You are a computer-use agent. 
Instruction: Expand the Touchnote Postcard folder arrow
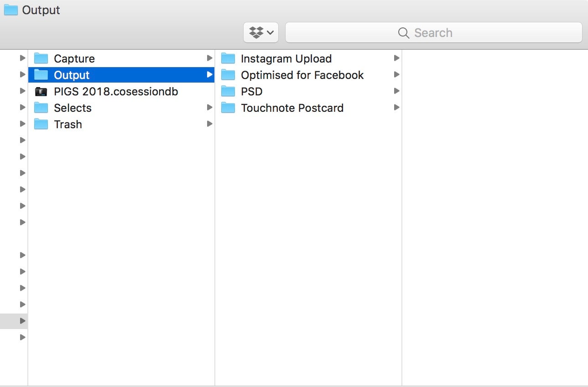(x=396, y=107)
